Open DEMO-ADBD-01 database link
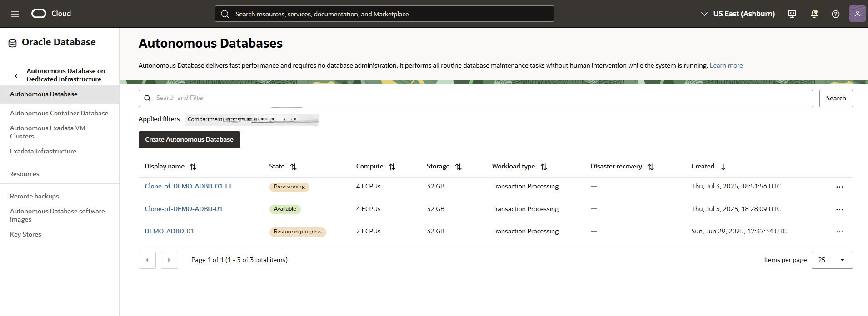This screenshot has height=316, width=868. tap(170, 231)
